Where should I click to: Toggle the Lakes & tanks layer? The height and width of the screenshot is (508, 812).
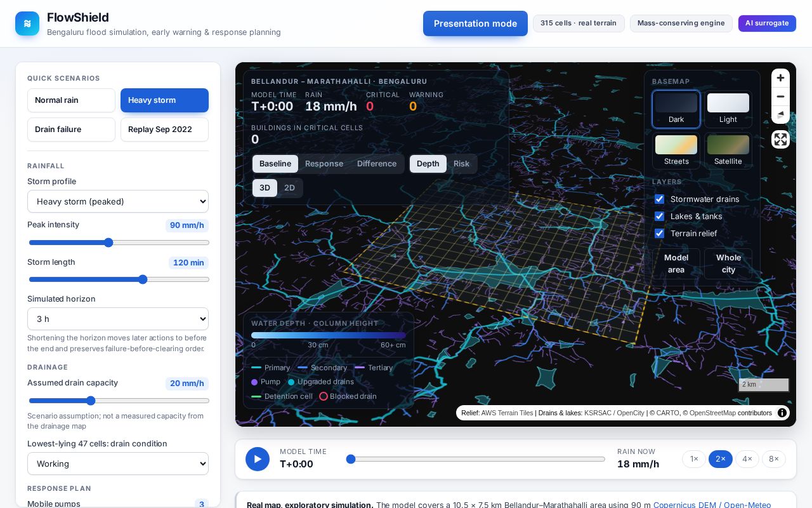click(x=660, y=217)
